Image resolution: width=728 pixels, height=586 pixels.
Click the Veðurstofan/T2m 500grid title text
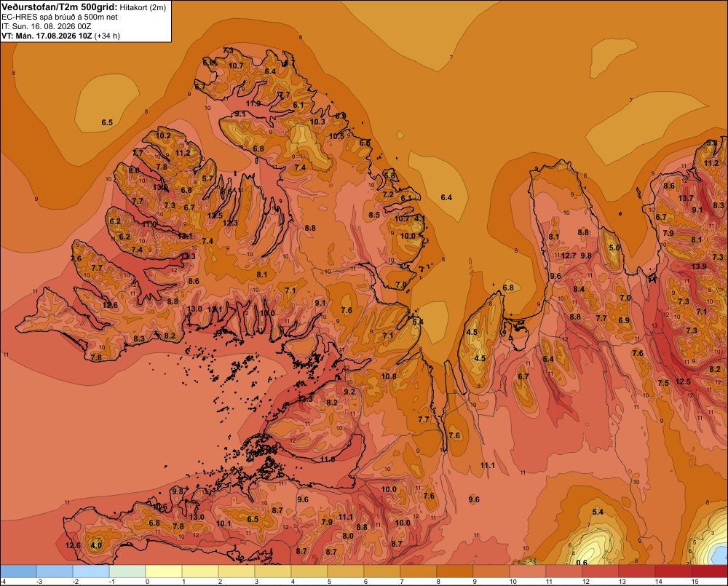tap(60, 7)
